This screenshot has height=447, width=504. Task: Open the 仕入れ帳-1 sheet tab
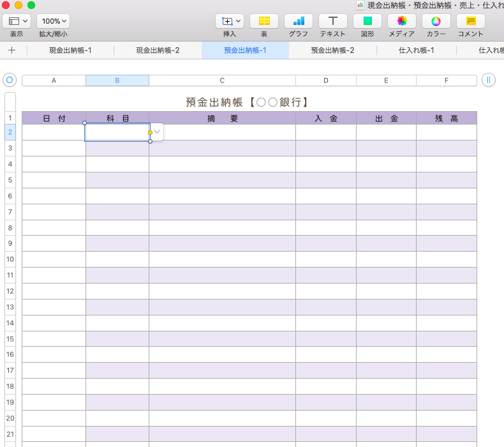coord(417,50)
